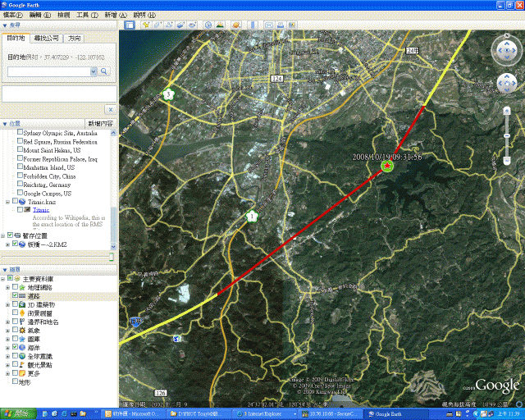525x420 pixels.
Task: Switch between Earth and Sky planet icon
Action: pos(236,25)
